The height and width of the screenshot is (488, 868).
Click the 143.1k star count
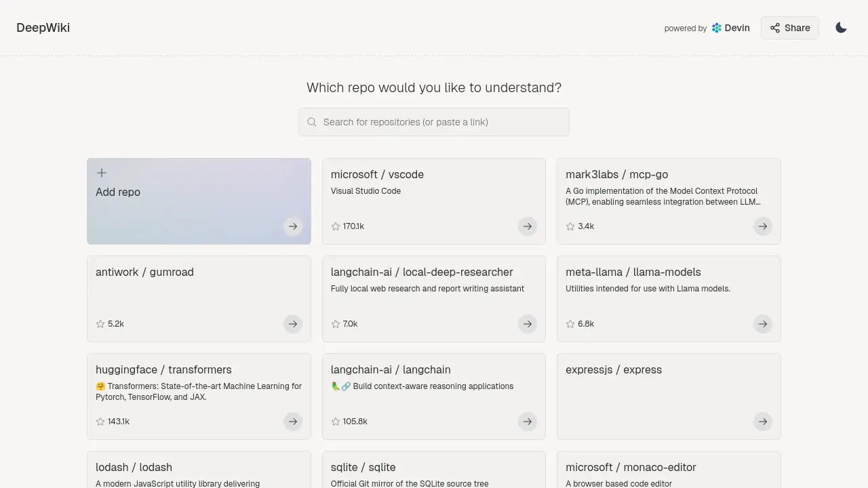[119, 422]
